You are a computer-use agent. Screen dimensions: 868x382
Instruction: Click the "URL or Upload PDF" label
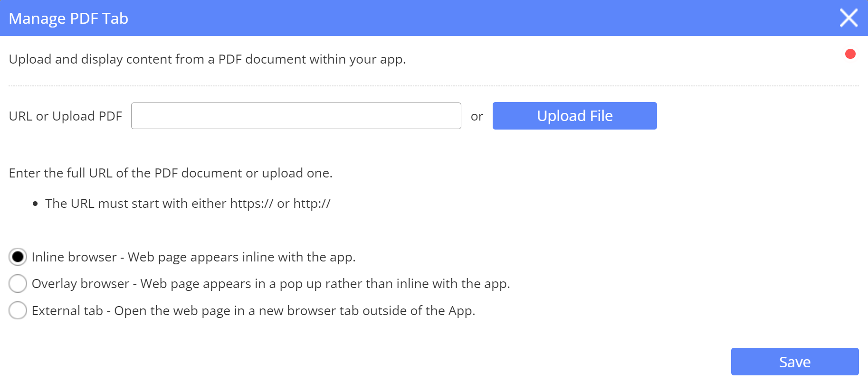(66, 116)
